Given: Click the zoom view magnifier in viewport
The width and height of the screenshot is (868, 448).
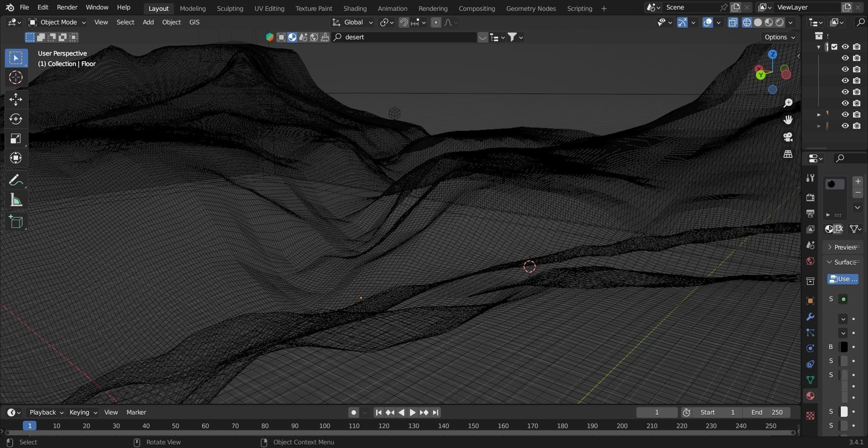Looking at the screenshot, I should tap(788, 103).
